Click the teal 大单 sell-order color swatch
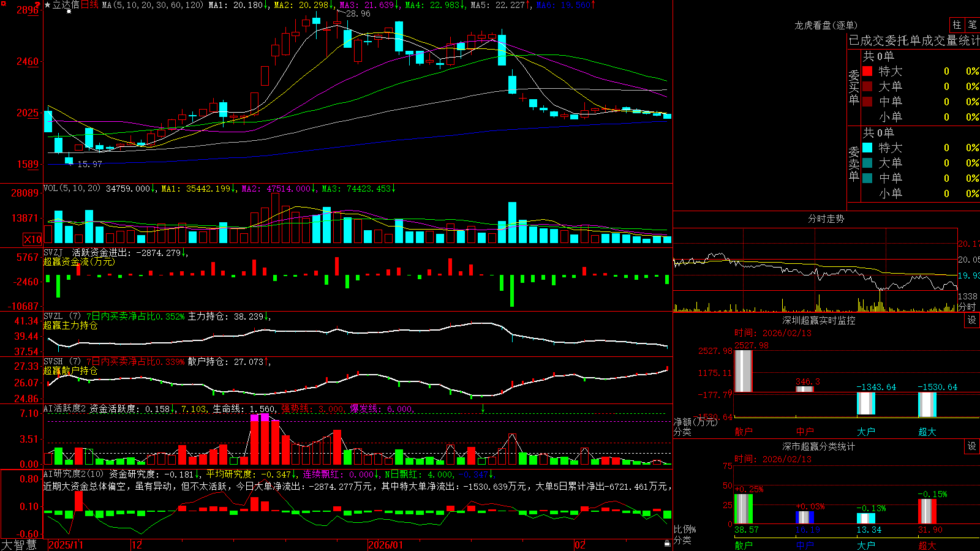This screenshot has width=980, height=551. coord(867,163)
